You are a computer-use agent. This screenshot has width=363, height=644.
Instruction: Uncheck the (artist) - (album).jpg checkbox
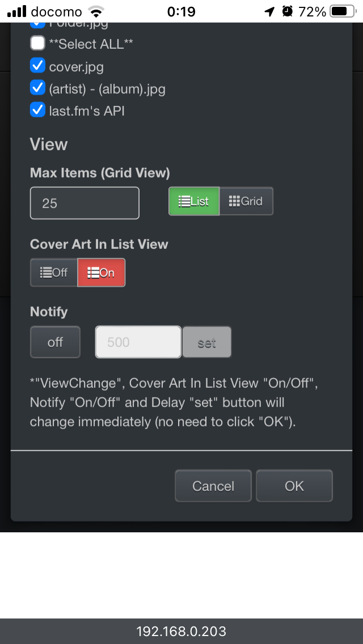[37, 88]
